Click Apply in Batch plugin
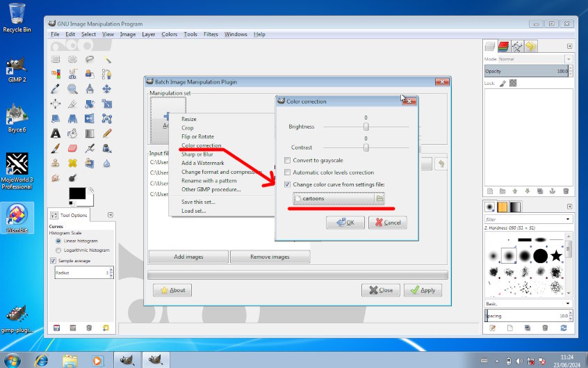The width and height of the screenshot is (588, 368). point(423,290)
